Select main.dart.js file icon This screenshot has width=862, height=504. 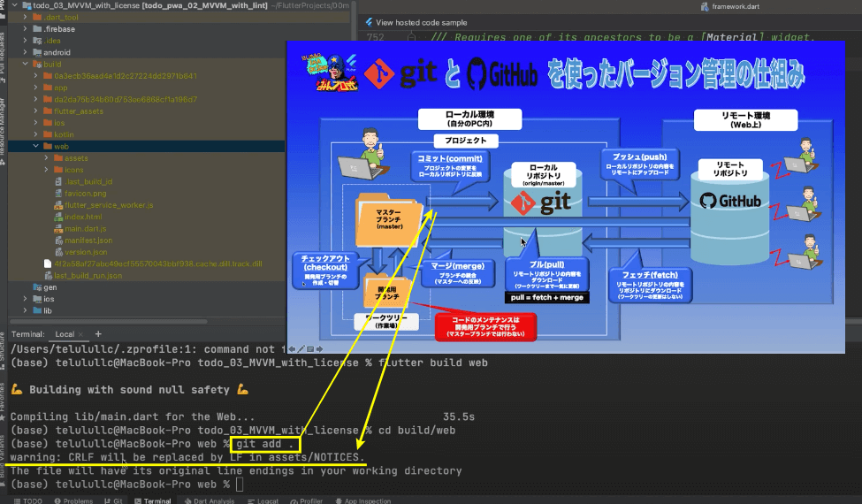point(58,229)
